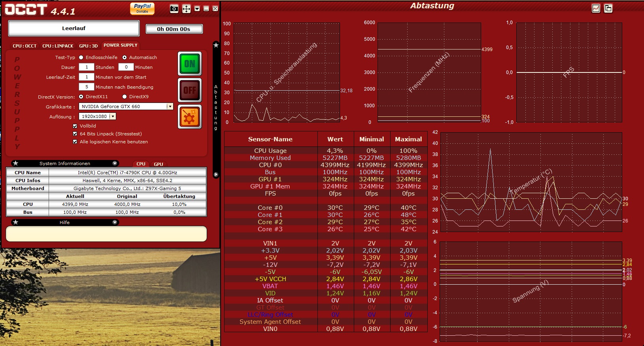The height and width of the screenshot is (346, 644).
Task: Open the down-arrow menu in OCCT title bar
Action: point(197,9)
